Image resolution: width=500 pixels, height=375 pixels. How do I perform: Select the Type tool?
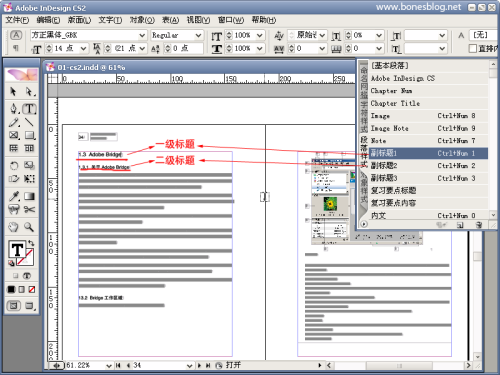click(x=29, y=109)
